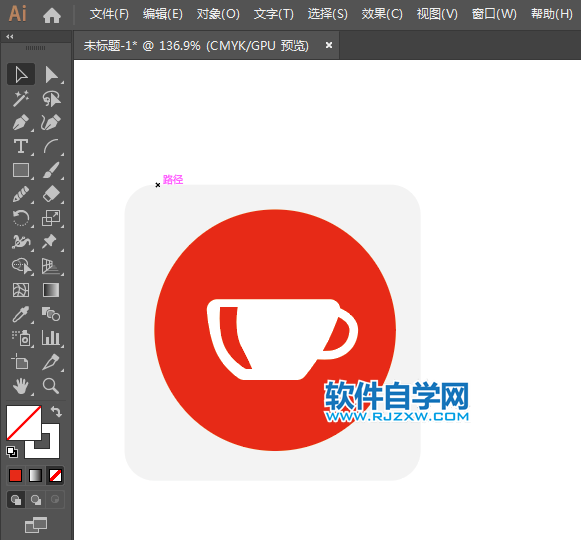Close the 未标题-1 document tab
The image size is (581, 540).
tap(329, 45)
